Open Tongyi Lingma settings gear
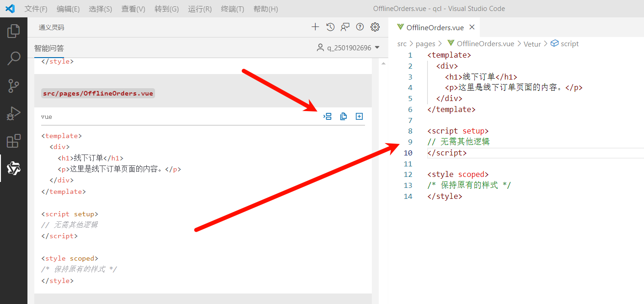The image size is (644, 304). [x=375, y=27]
